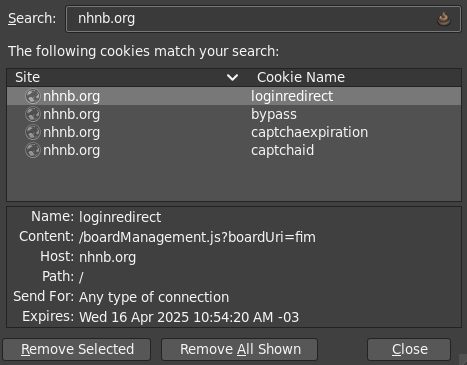467x365 pixels.
Task: Click empty area below cookie list
Action: 234,180
